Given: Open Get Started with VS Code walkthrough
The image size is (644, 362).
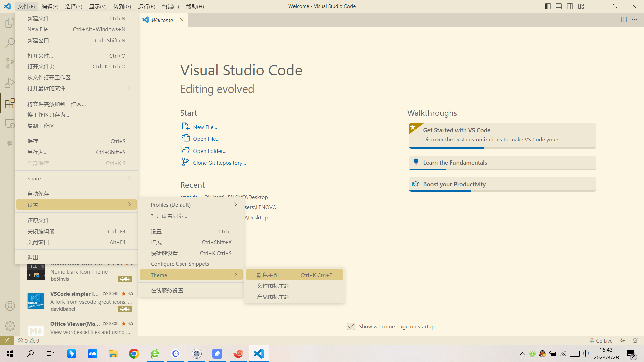Looking at the screenshot, I should [x=502, y=135].
